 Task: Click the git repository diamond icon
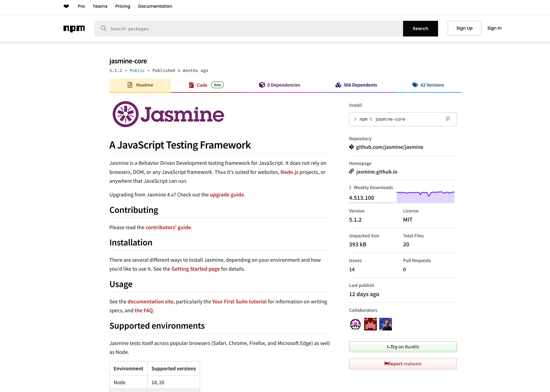coord(351,147)
